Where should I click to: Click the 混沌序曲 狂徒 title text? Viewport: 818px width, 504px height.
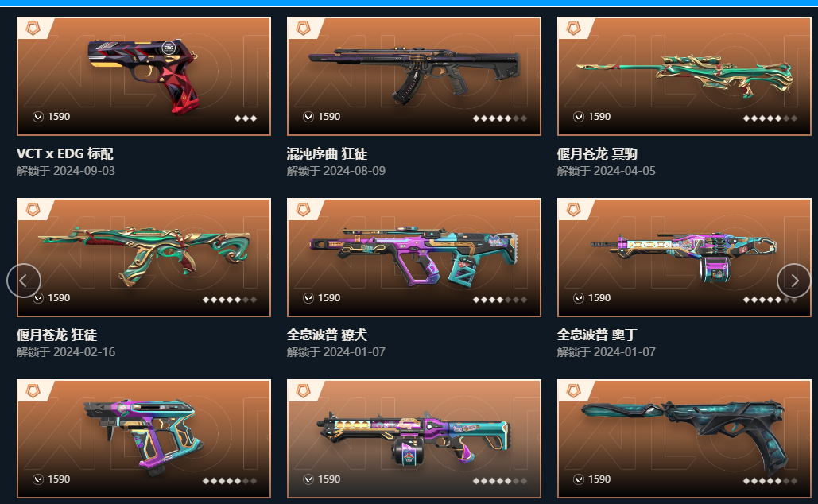[x=327, y=153]
